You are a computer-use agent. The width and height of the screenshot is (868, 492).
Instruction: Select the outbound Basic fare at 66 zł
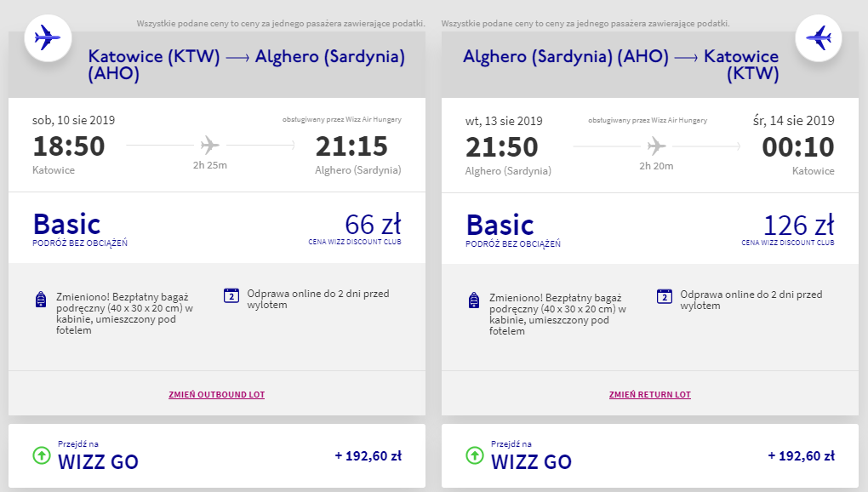click(x=217, y=228)
